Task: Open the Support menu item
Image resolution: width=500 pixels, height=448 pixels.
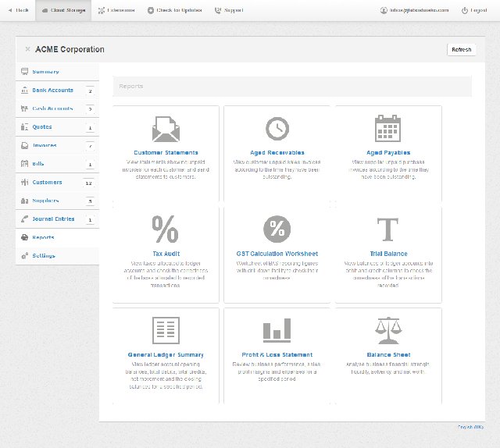Action: coord(229,10)
